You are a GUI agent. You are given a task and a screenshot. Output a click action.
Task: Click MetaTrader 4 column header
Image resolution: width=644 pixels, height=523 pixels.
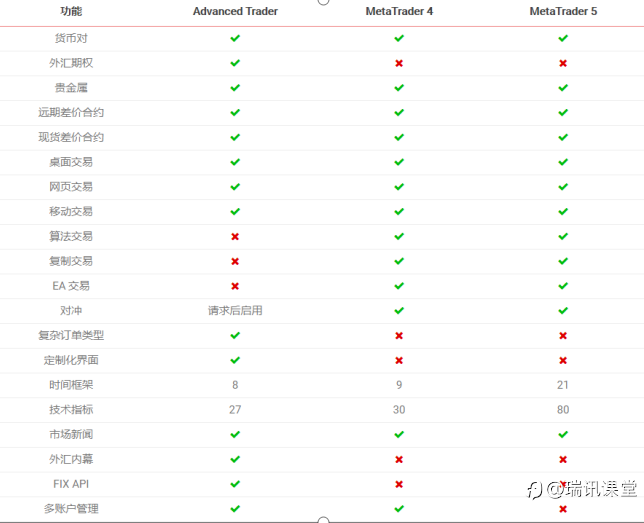(x=399, y=12)
